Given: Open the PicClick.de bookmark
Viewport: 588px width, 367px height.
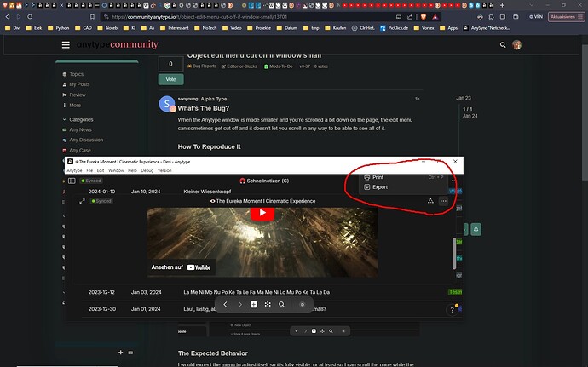Looking at the screenshot, I should 394,28.
